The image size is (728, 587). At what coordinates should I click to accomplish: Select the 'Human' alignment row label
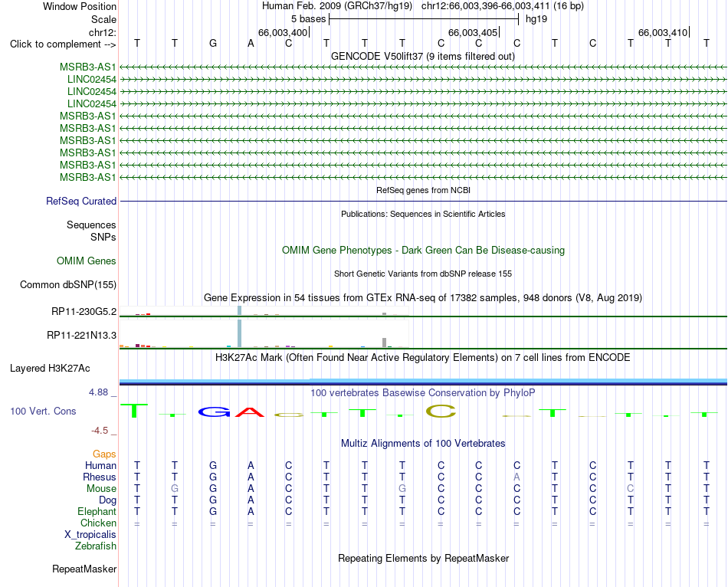coord(100,465)
